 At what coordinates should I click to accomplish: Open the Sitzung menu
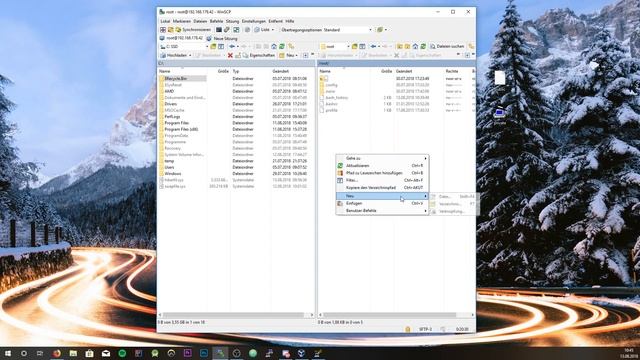pos(232,21)
